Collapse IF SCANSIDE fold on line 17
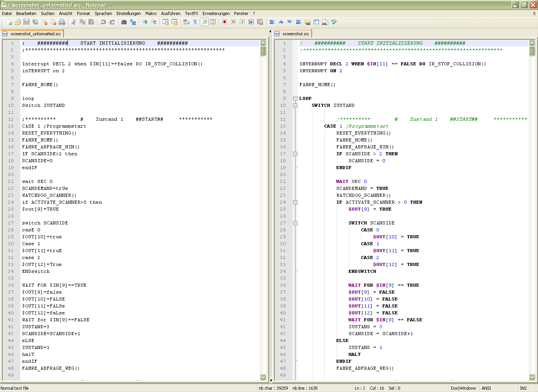The width and height of the screenshot is (538, 392). click(295, 154)
